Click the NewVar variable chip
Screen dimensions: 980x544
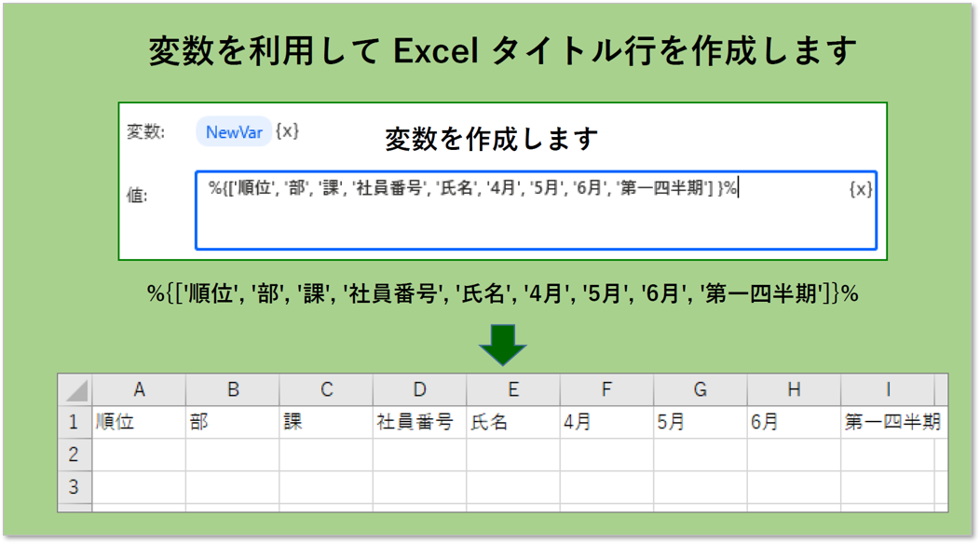pos(234,132)
